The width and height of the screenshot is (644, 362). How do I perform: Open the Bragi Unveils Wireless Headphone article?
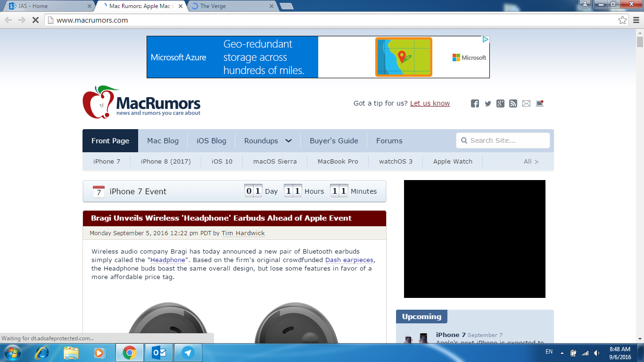click(221, 218)
